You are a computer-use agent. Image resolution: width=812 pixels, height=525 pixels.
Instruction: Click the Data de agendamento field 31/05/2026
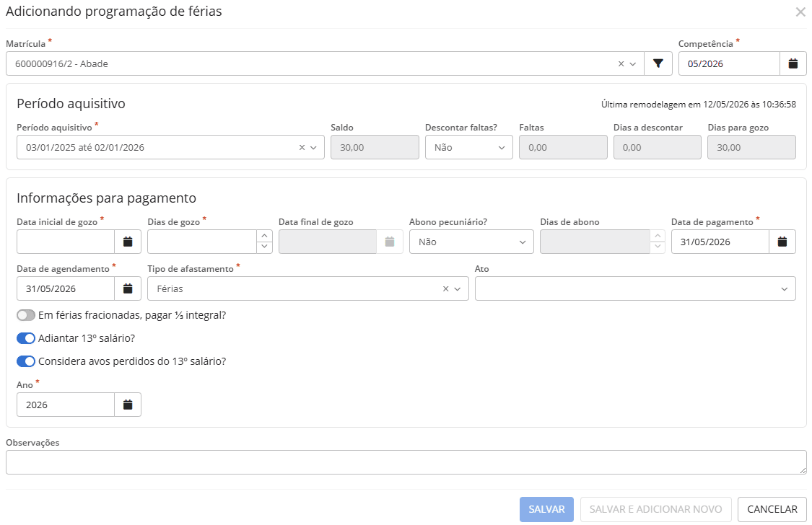[x=66, y=288]
